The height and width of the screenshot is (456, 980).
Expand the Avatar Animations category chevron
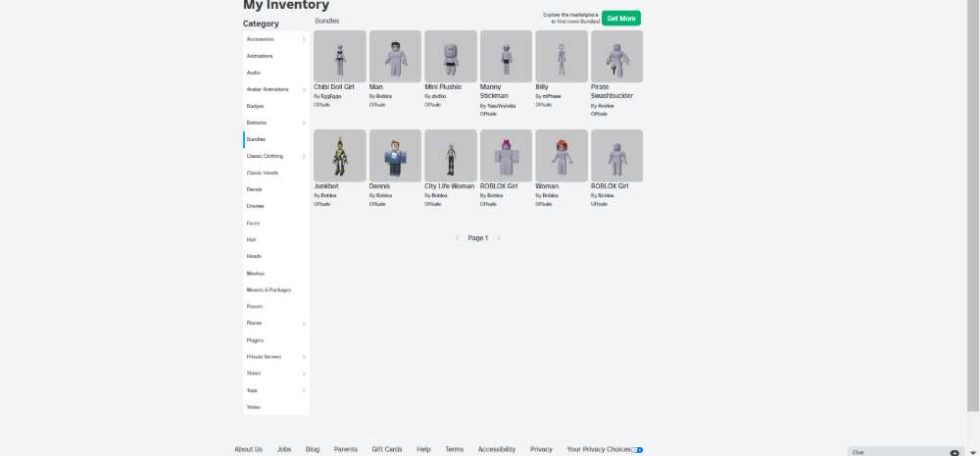pyautogui.click(x=304, y=89)
